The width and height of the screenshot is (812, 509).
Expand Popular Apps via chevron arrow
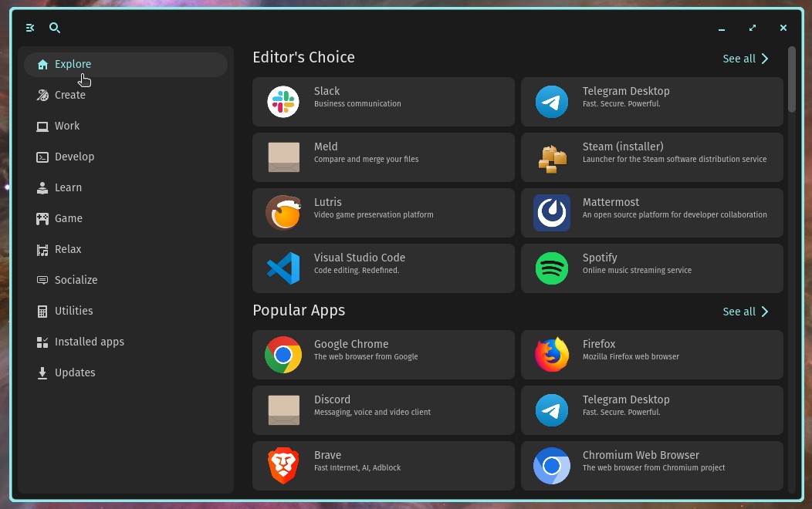tap(765, 312)
